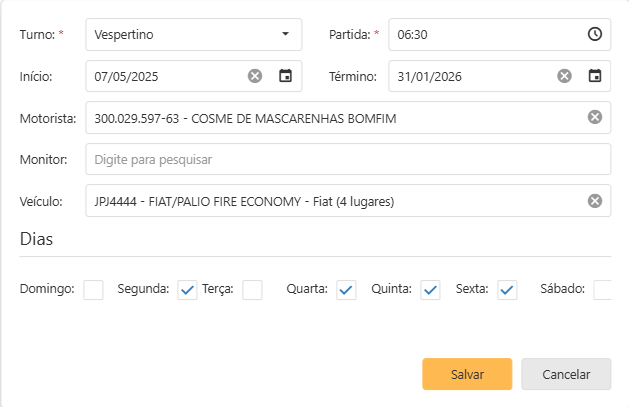This screenshot has width=629, height=407.
Task: Click the Início date 07/05/2025 text
Action: pyautogui.click(x=126, y=77)
